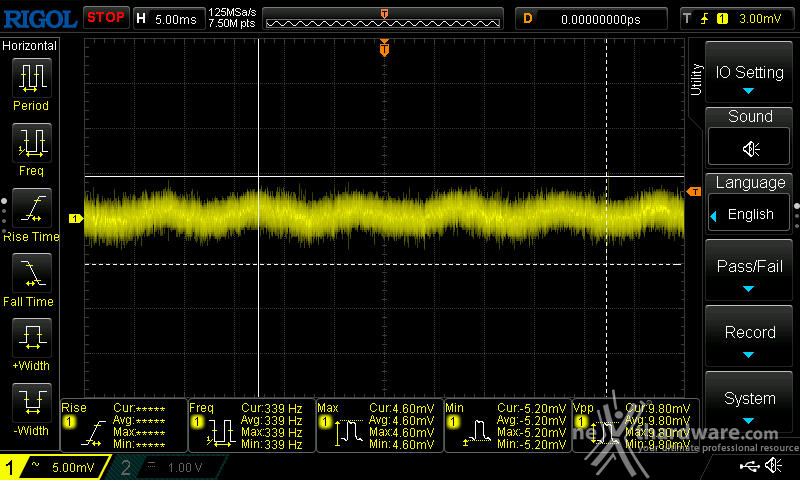Screen dimensions: 800x480
Task: Open the Record menu
Action: pos(748,337)
